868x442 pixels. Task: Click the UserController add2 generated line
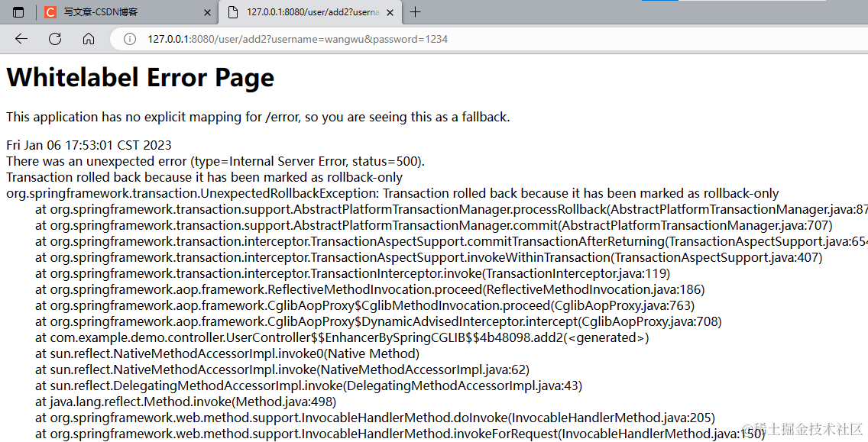pos(342,337)
